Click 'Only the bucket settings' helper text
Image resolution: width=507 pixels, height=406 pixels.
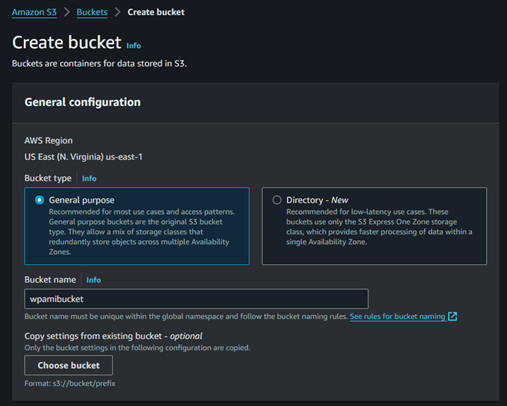click(137, 348)
